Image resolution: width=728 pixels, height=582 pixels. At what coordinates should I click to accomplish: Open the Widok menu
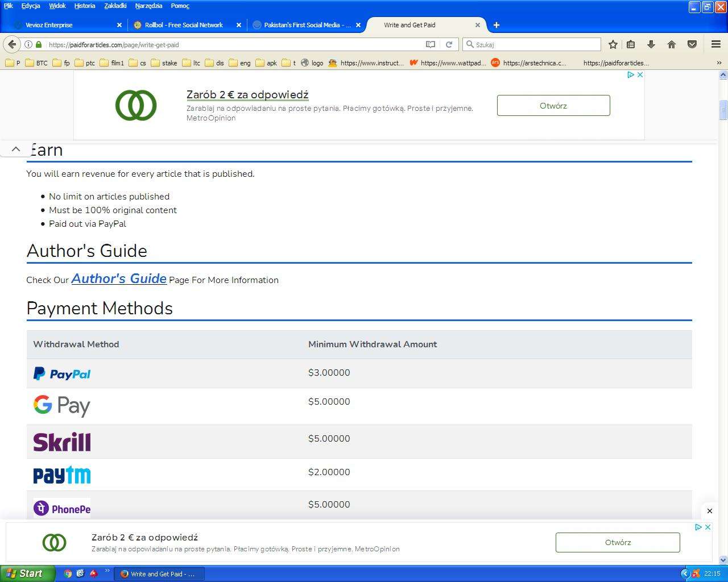[x=57, y=6]
